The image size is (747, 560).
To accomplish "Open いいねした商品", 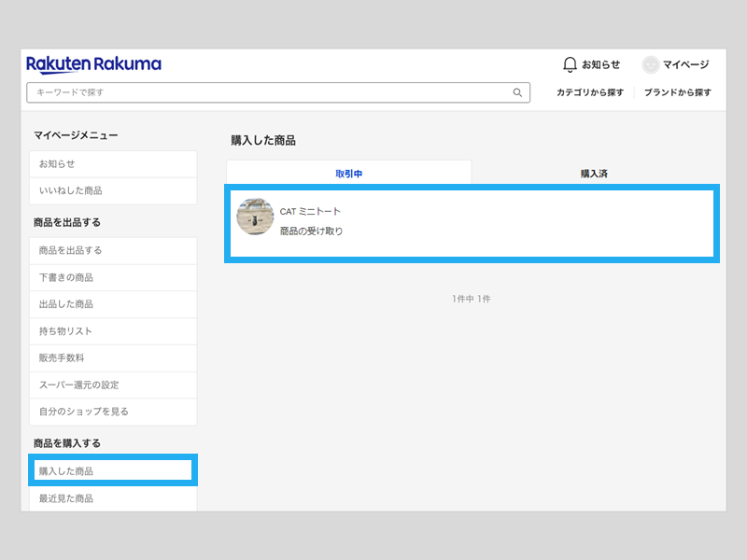I will [x=113, y=190].
